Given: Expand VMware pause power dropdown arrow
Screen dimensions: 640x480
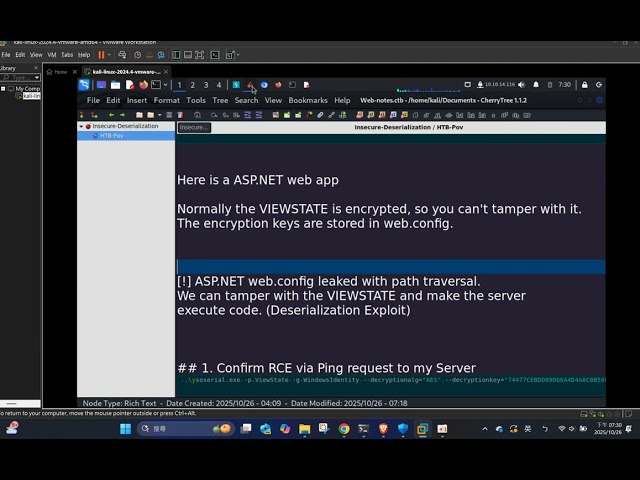Looking at the screenshot, I should click(109, 55).
